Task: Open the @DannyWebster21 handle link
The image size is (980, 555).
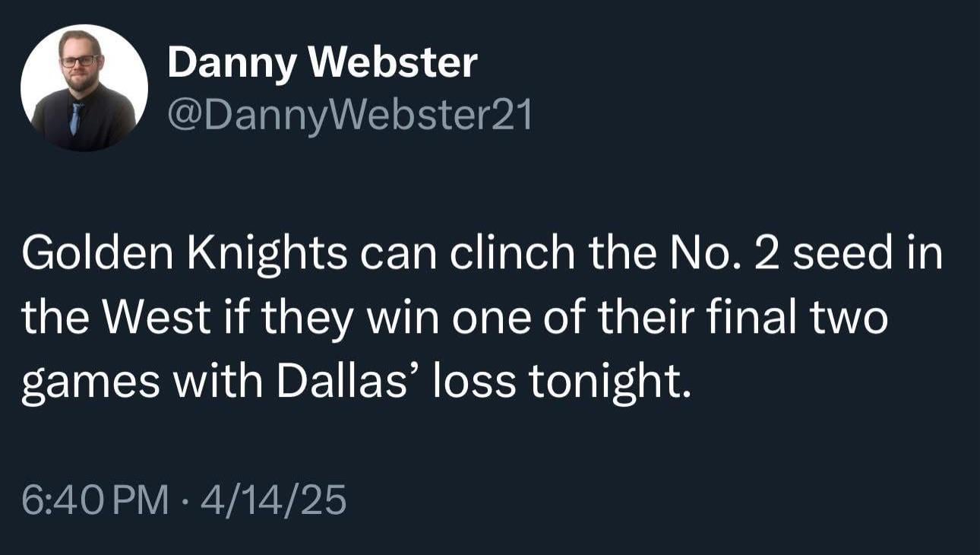Action: point(349,116)
